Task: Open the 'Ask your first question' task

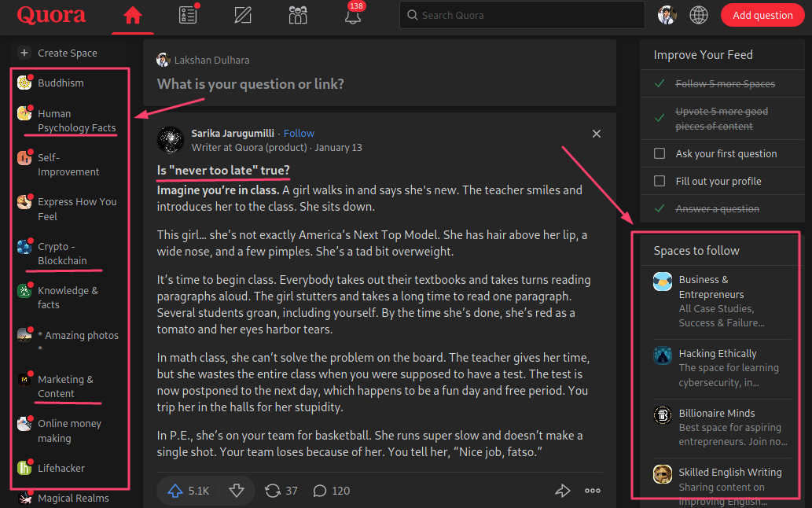Action: 726,154
